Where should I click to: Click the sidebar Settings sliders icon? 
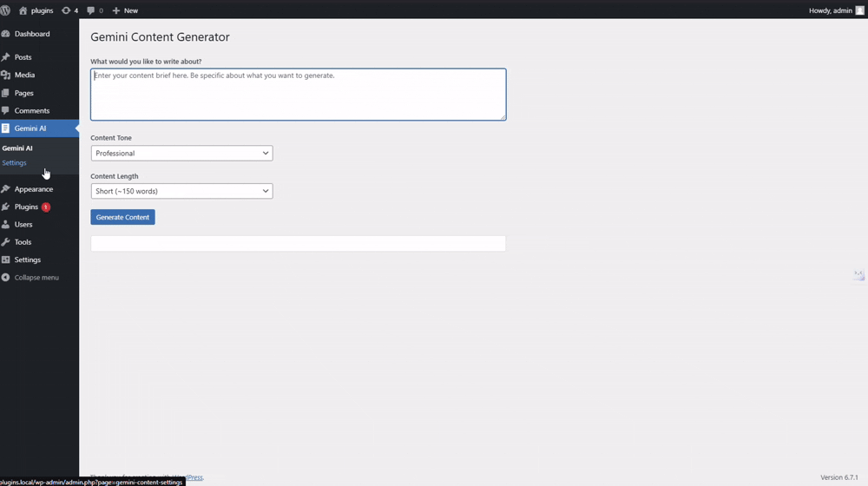5,259
